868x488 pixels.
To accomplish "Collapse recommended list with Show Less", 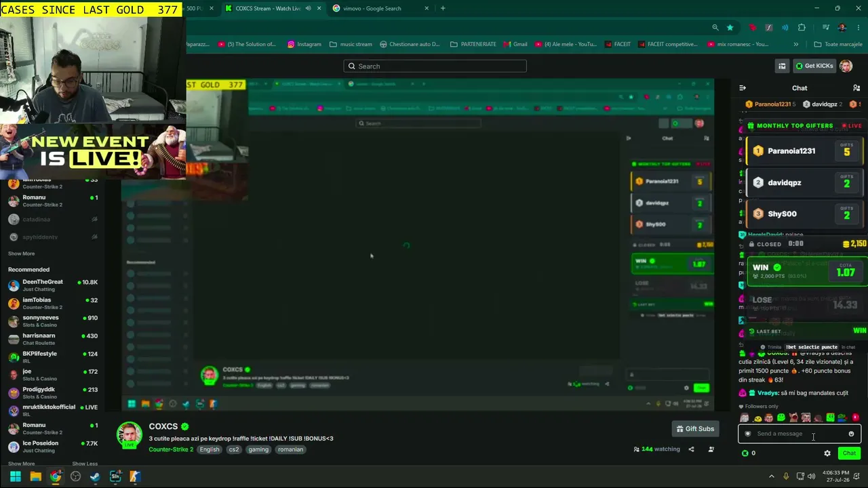I will point(85,464).
